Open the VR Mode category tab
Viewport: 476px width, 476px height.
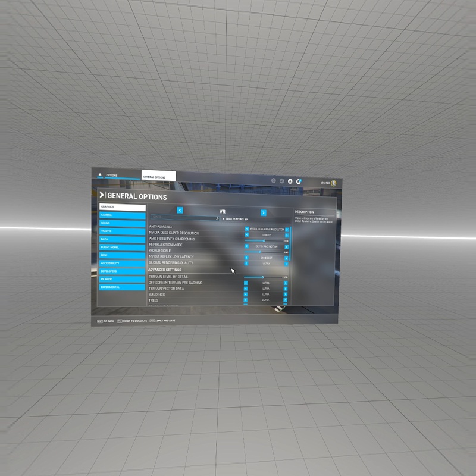click(123, 279)
